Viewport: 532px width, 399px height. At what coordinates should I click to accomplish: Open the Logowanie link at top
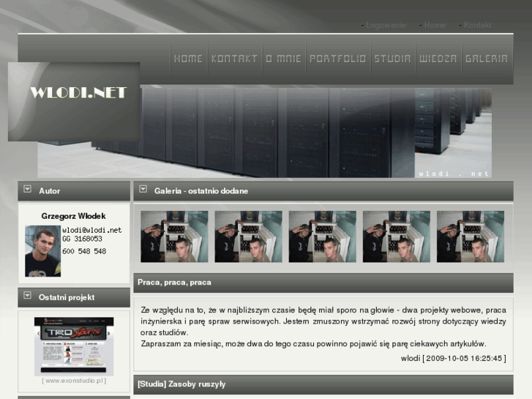(x=386, y=25)
